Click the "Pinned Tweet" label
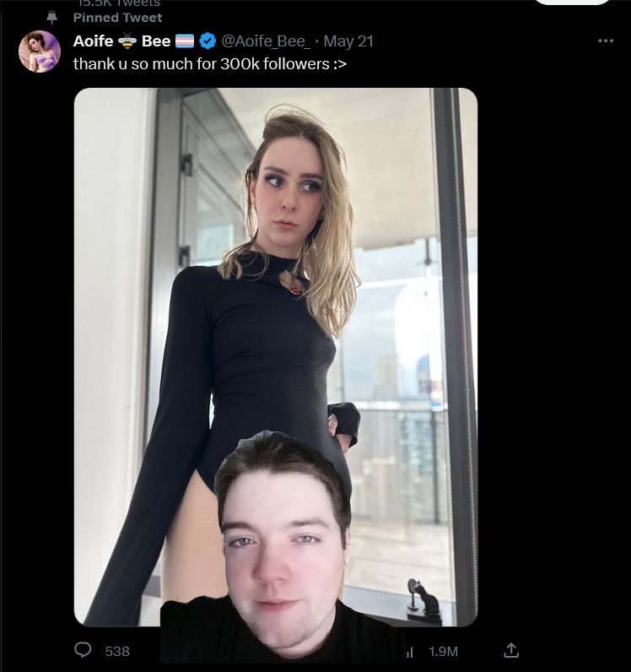This screenshot has height=672, width=631. (x=117, y=18)
